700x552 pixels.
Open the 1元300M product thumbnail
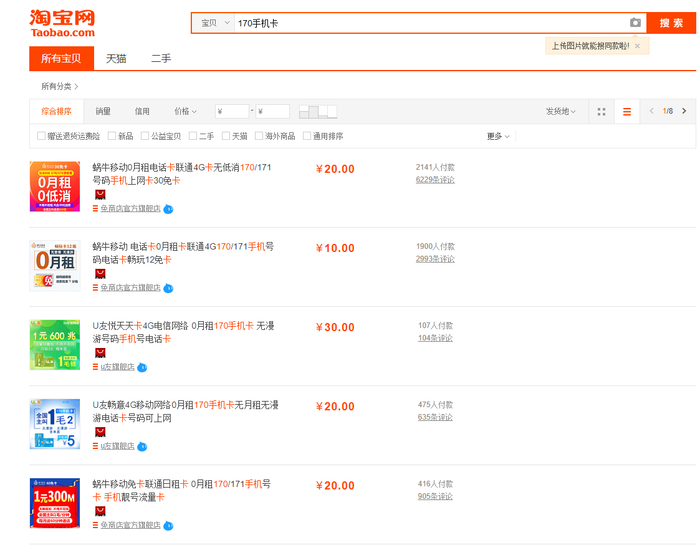(x=55, y=503)
